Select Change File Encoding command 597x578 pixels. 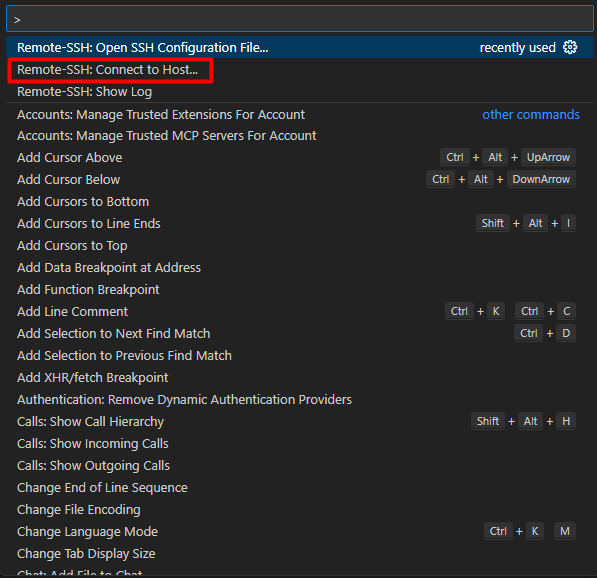(300, 510)
